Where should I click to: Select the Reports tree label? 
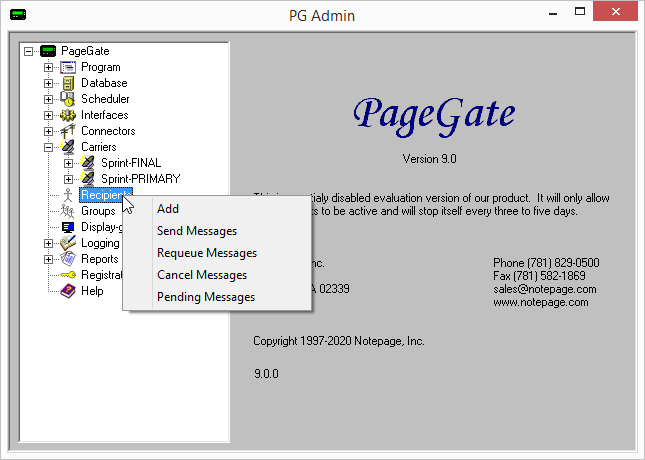tap(100, 259)
